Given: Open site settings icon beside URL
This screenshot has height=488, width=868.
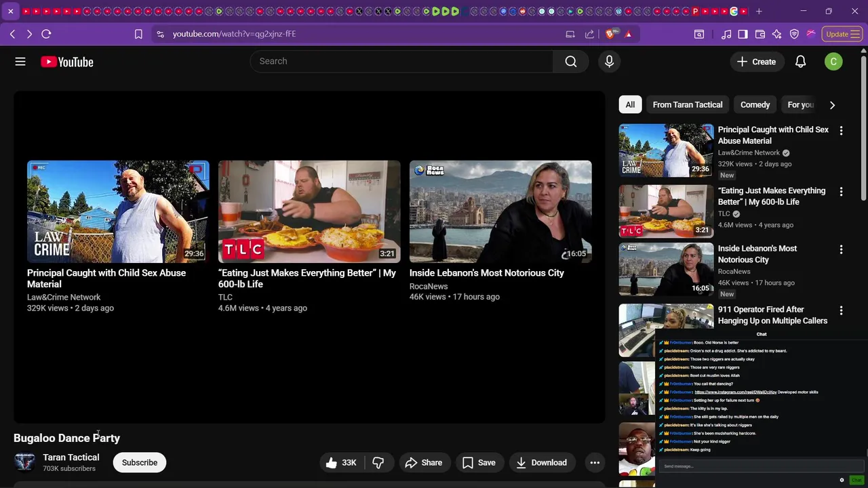Looking at the screenshot, I should tap(159, 34).
